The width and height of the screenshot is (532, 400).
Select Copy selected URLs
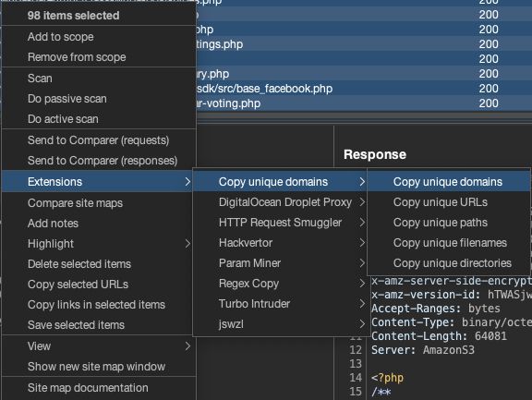click(97, 285)
